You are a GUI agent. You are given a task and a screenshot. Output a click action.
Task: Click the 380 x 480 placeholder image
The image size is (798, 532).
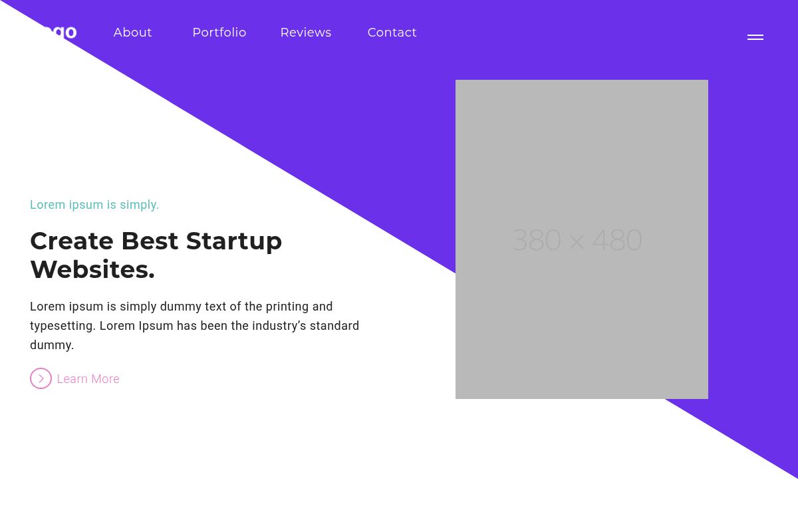pos(582,239)
